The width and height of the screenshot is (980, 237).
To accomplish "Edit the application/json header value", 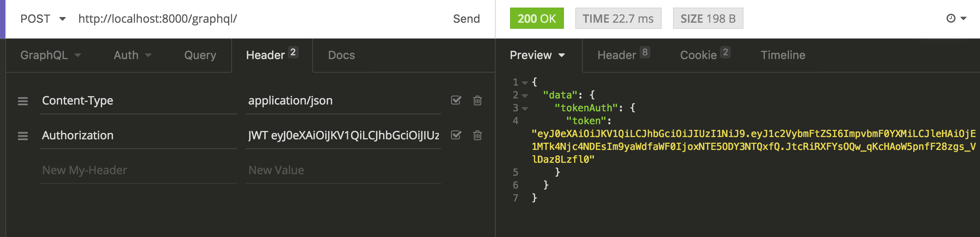I will coord(343,101).
